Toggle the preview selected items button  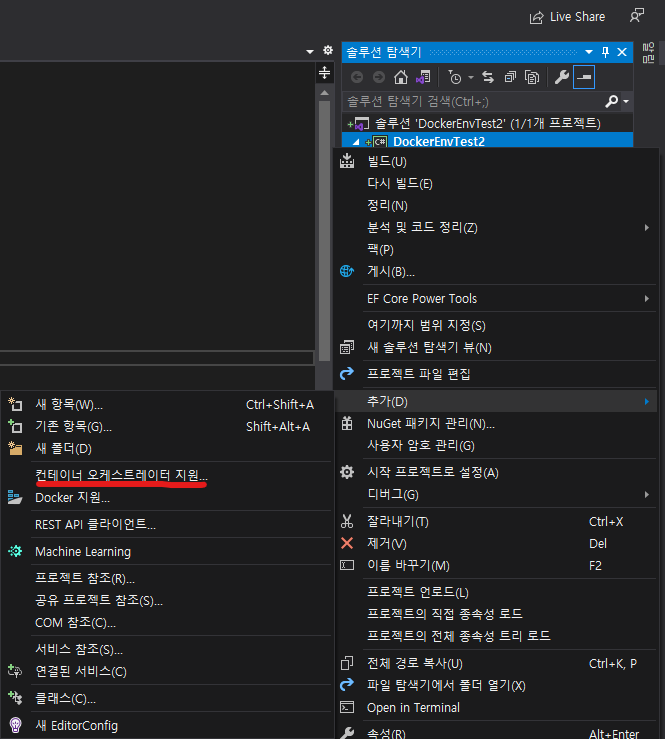(584, 77)
